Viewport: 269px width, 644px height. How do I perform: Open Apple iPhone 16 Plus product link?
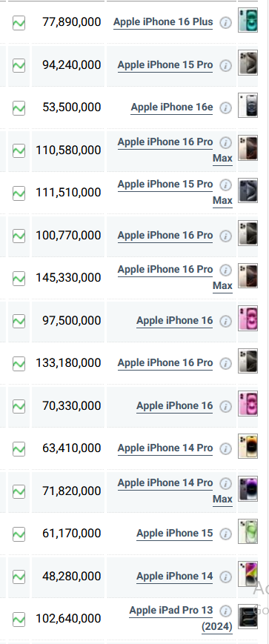click(x=163, y=22)
